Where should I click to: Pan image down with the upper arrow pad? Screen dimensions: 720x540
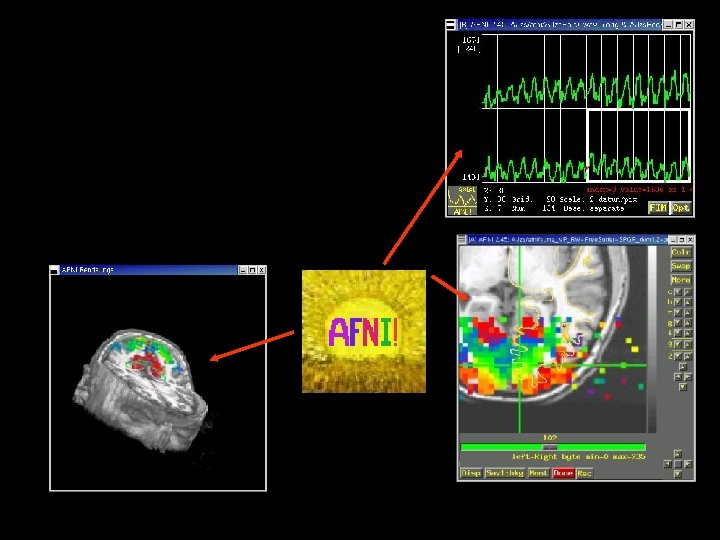click(683, 387)
